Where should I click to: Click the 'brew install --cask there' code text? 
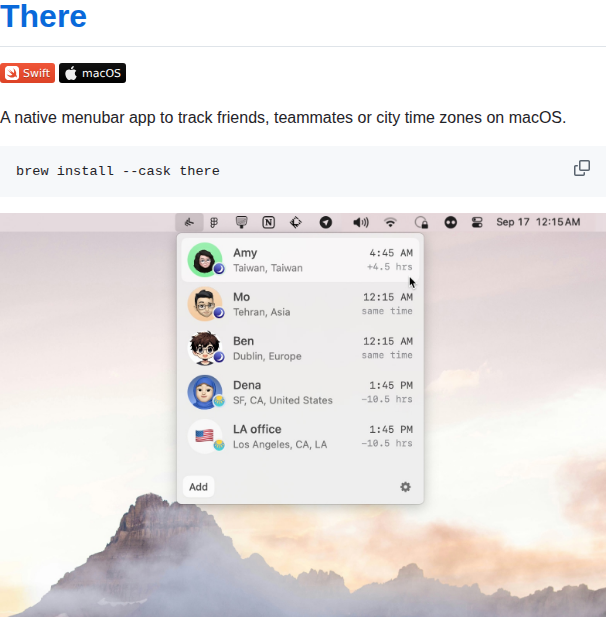pyautogui.click(x=118, y=171)
